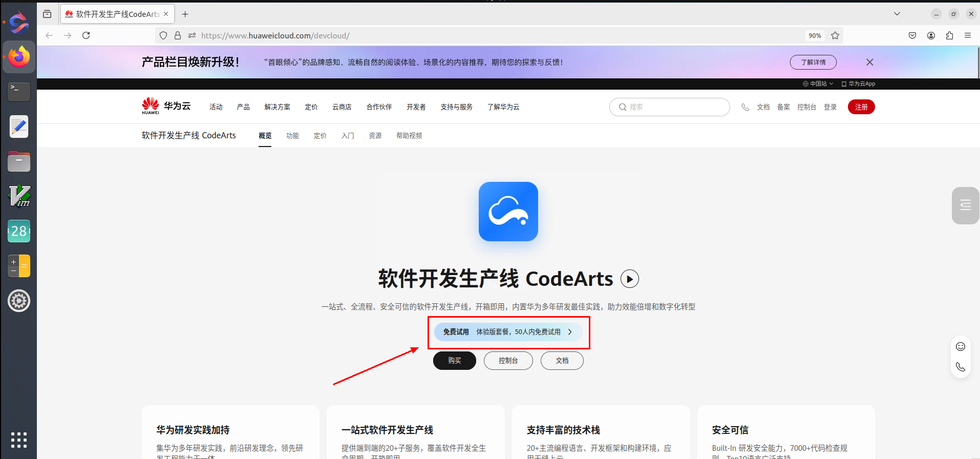Save page to Pocket

pos(912,35)
